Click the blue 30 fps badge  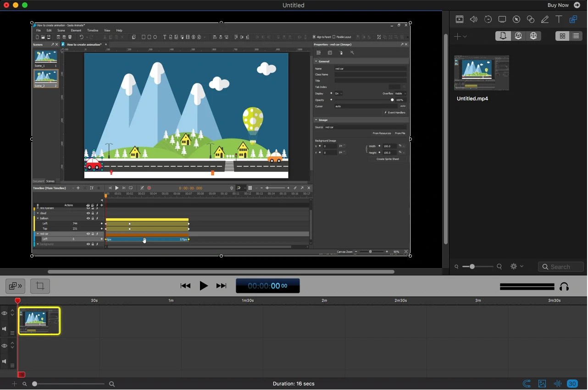[572, 384]
